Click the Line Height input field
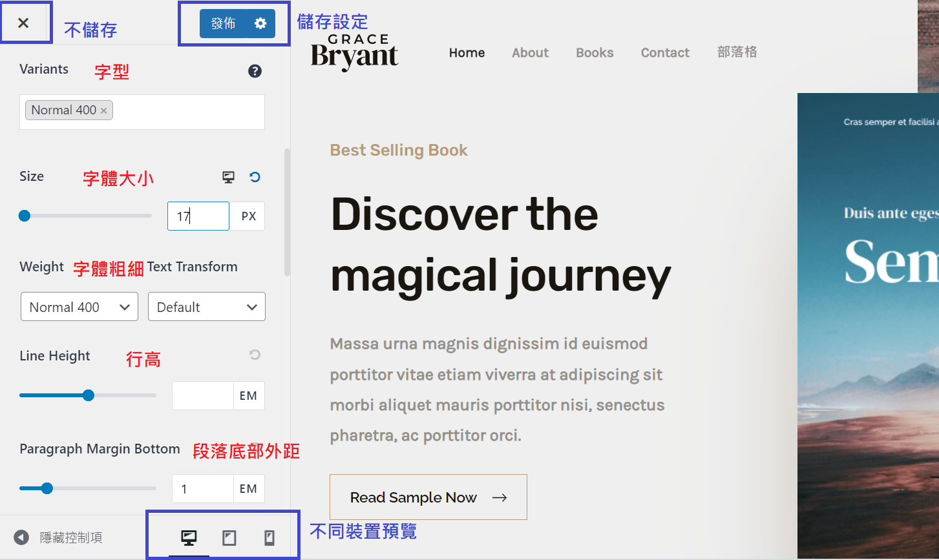The height and width of the screenshot is (560, 939). coord(202,395)
